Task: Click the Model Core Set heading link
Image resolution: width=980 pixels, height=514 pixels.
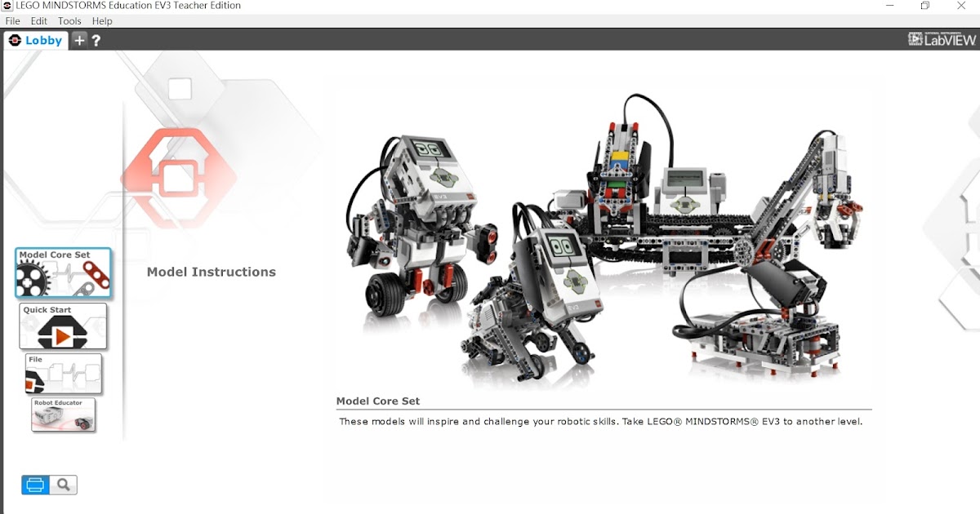Action: (377, 401)
